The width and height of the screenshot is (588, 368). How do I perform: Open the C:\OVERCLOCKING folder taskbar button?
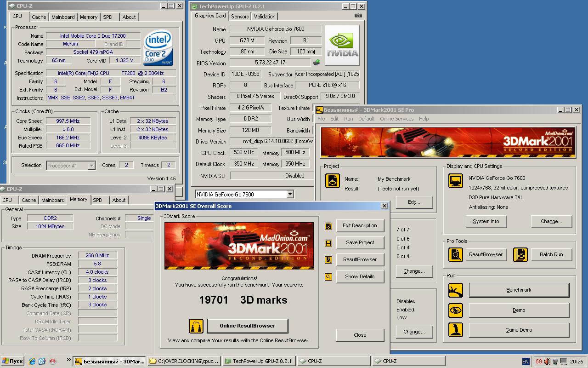tap(184, 362)
